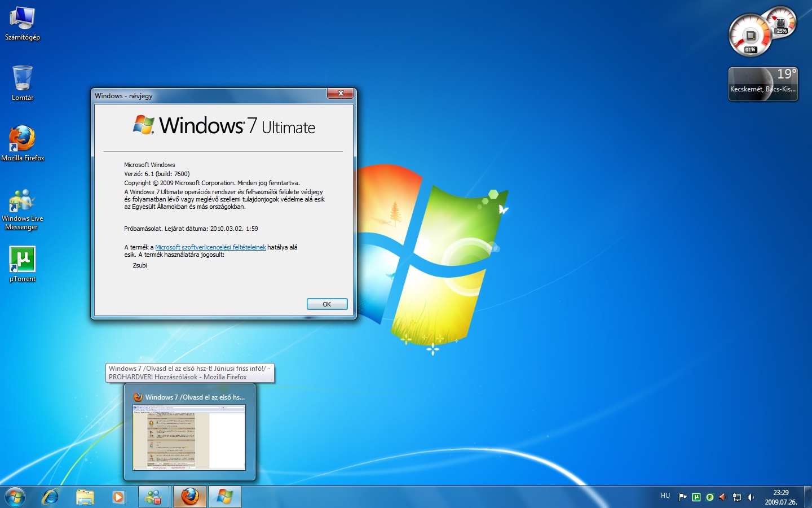Screen dimensions: 812x508
Task: Open the Lomtár recycle bin
Action: point(22,83)
